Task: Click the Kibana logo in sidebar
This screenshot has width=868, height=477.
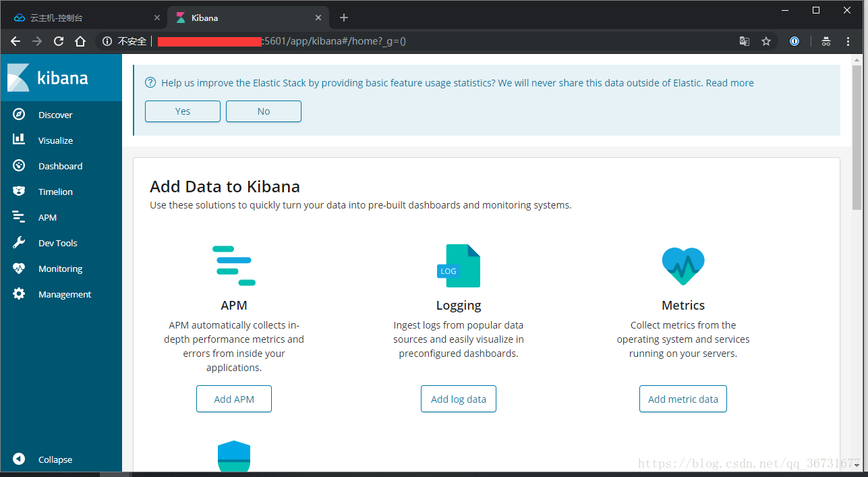Action: 48,78
